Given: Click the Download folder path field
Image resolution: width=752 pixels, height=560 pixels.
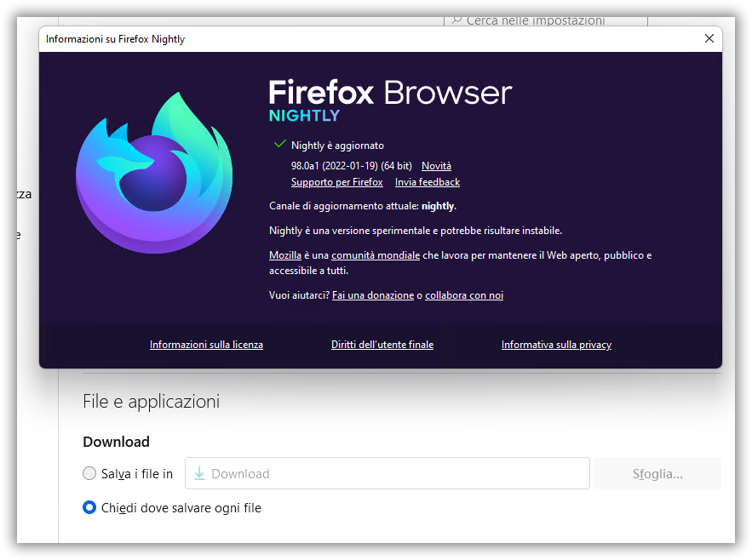Looking at the screenshot, I should [387, 473].
